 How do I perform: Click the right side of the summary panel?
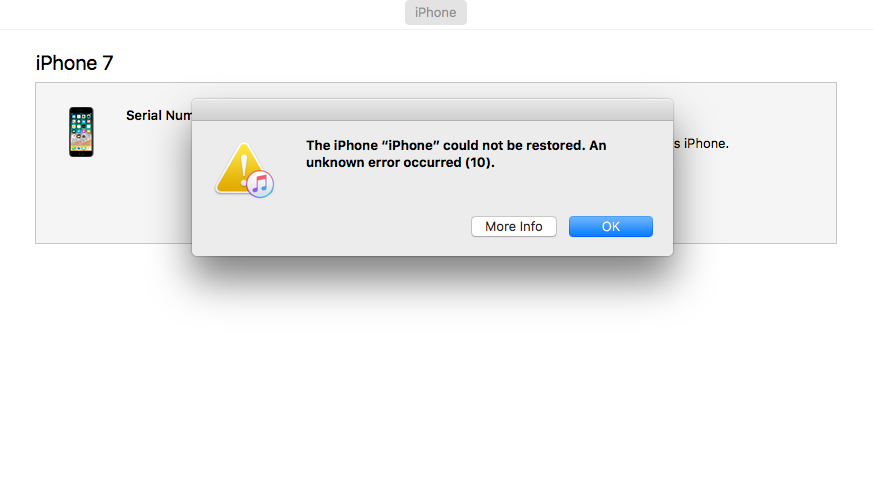pyautogui.click(x=754, y=195)
